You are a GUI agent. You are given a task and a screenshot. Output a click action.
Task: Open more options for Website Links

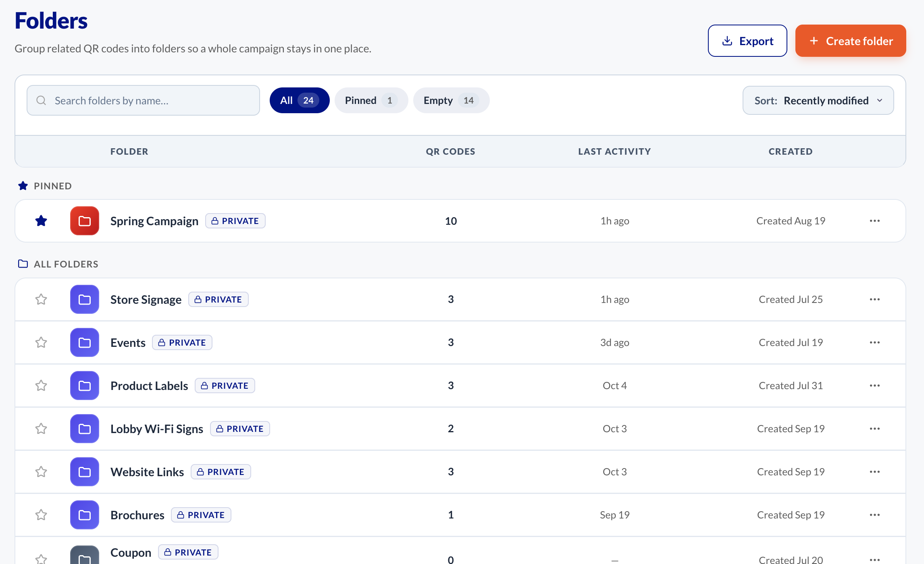click(x=875, y=472)
